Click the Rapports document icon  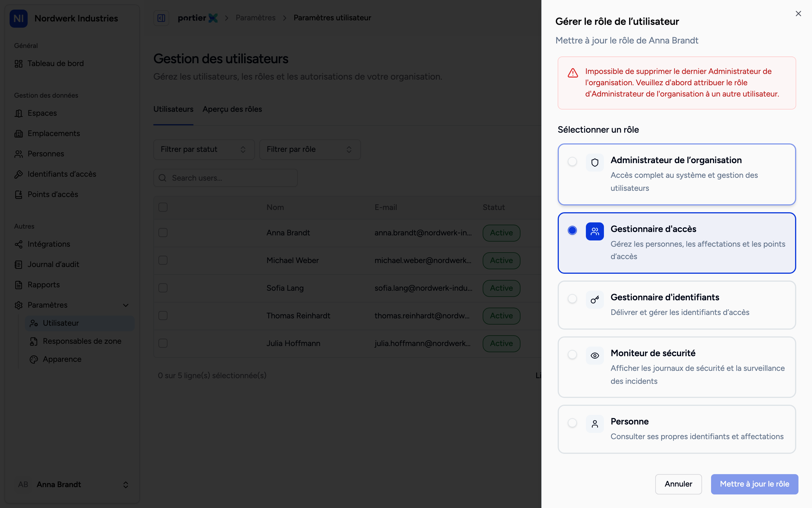click(18, 285)
